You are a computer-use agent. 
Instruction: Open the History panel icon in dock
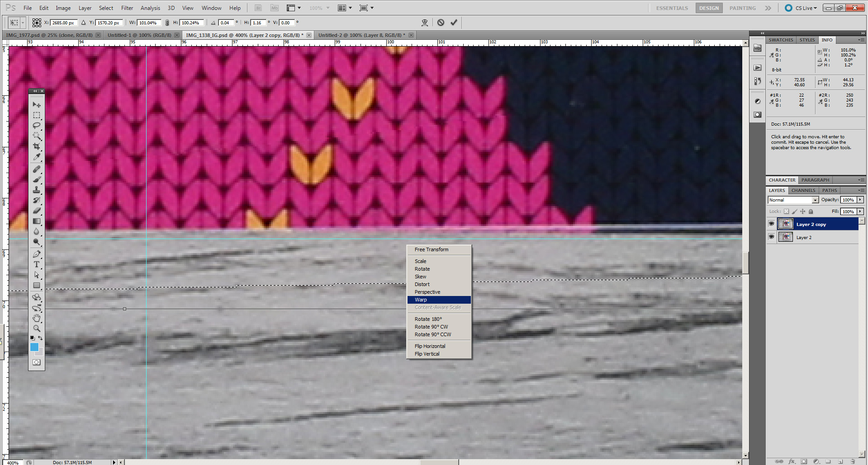(758, 81)
